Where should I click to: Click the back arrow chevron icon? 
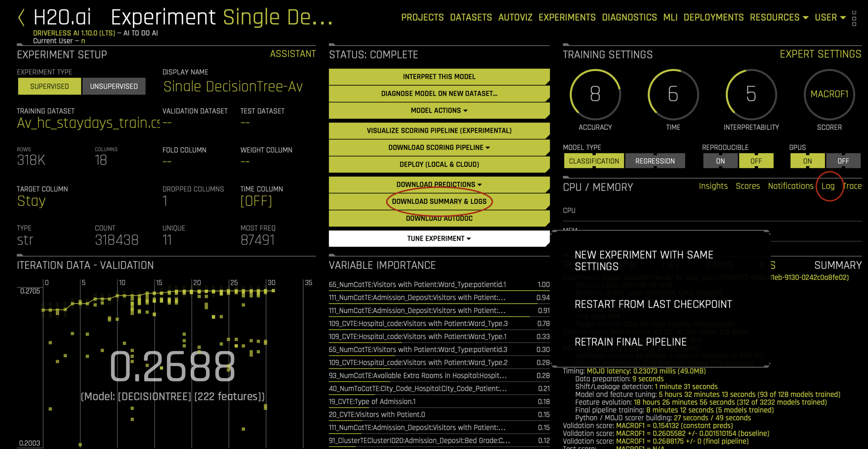[21, 17]
